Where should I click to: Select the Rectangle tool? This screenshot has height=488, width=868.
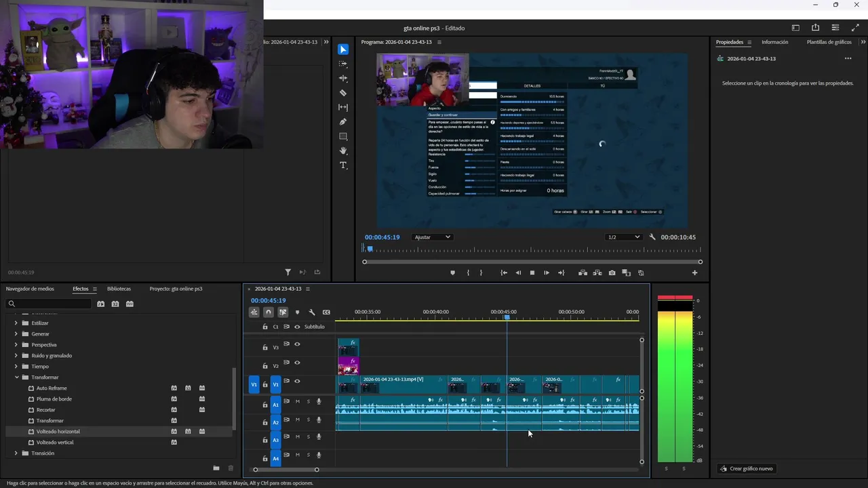tap(343, 136)
